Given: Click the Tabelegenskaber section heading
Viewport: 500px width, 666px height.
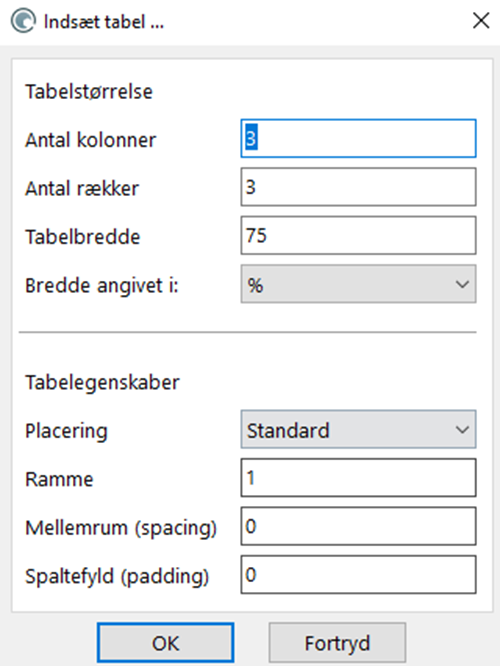Looking at the screenshot, I should pos(102,382).
